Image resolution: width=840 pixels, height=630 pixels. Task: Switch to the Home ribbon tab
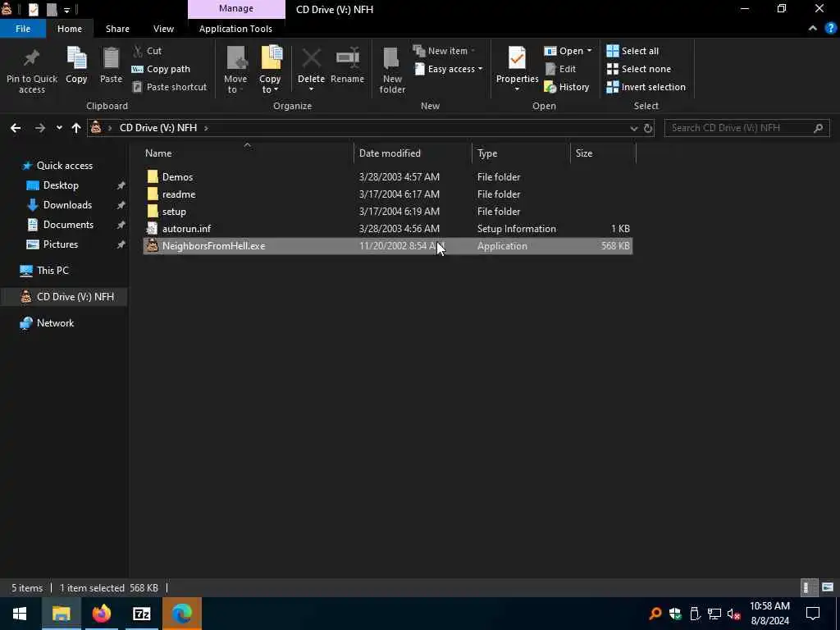coord(70,29)
